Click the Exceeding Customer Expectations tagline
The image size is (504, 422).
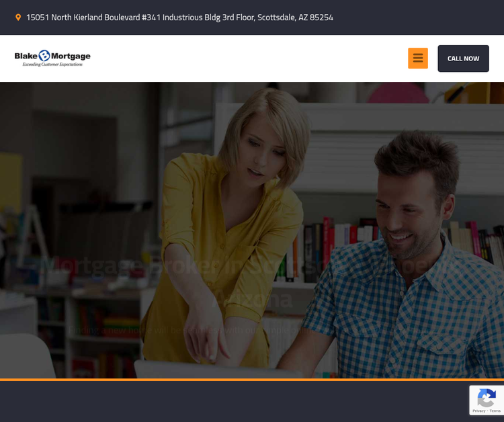pyautogui.click(x=52, y=65)
